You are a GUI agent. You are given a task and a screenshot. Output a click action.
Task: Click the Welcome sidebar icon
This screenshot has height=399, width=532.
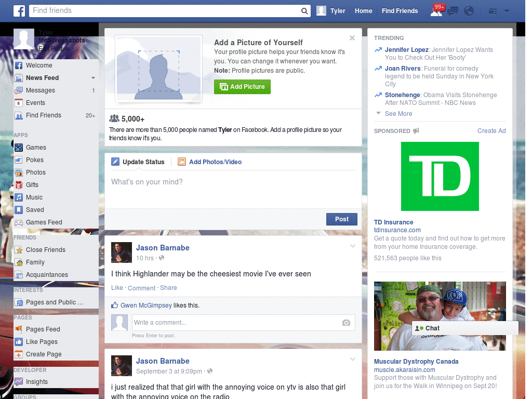tap(19, 65)
